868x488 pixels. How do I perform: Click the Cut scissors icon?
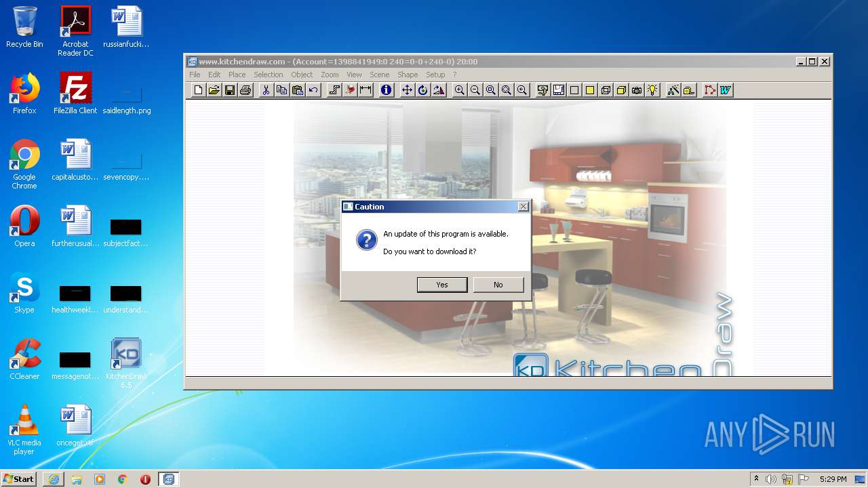point(266,90)
